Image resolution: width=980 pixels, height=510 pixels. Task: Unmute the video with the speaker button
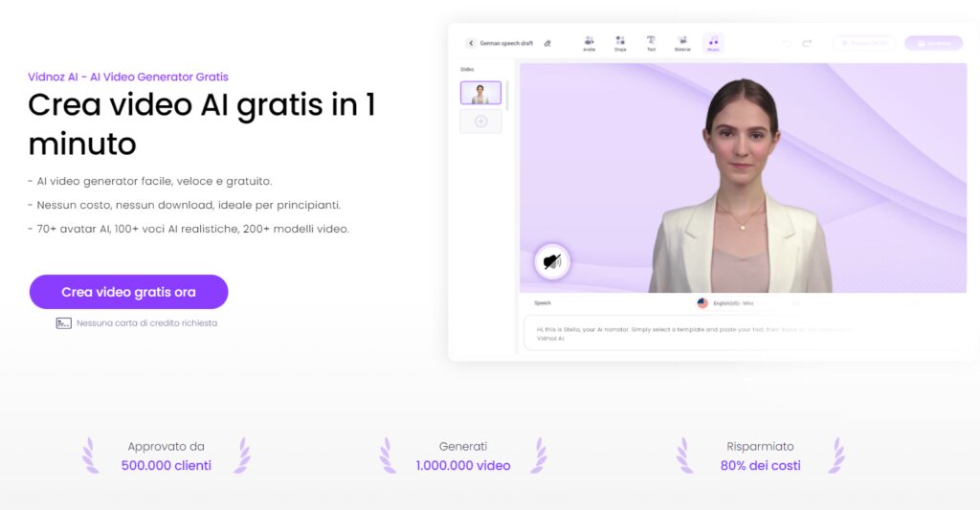coord(552,261)
